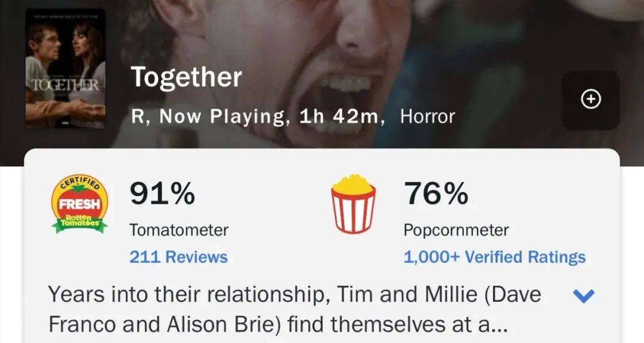
Task: Add Together to watchlist with plus icon
Action: pyautogui.click(x=590, y=100)
